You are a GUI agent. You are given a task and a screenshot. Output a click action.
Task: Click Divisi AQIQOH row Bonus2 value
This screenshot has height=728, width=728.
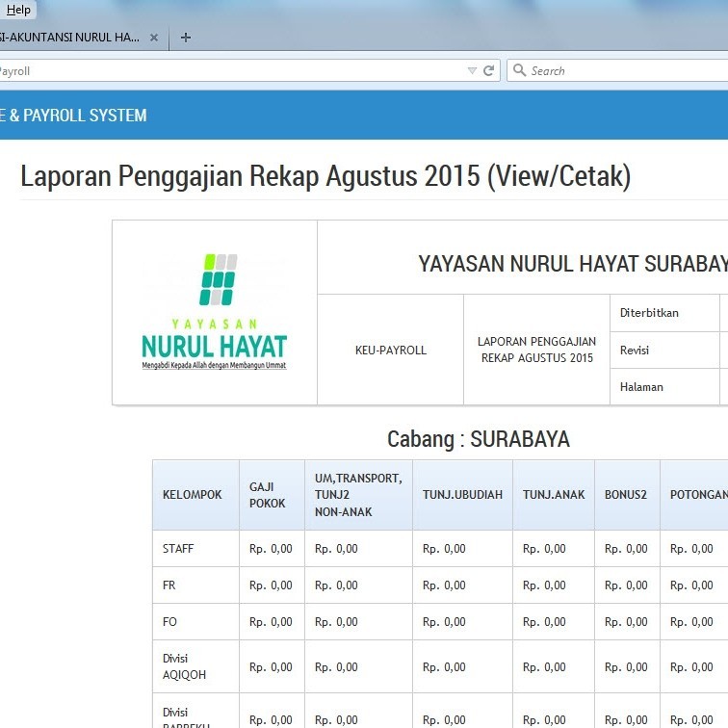pos(626,667)
